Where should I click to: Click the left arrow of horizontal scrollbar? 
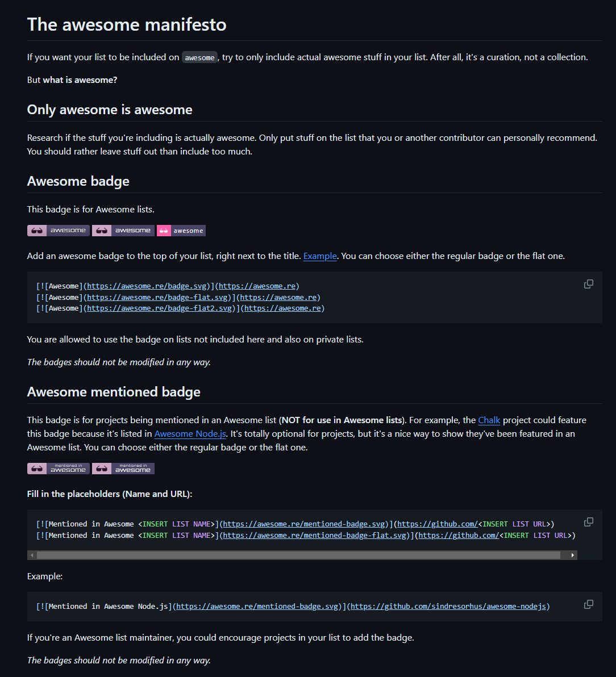coord(32,555)
